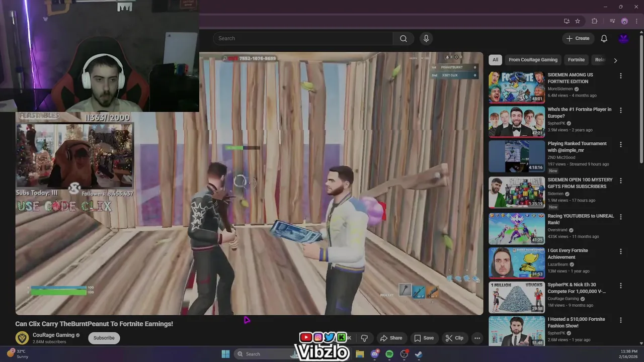Select the Fortnite filter chip
Screen dimensions: 644x362
click(576, 60)
